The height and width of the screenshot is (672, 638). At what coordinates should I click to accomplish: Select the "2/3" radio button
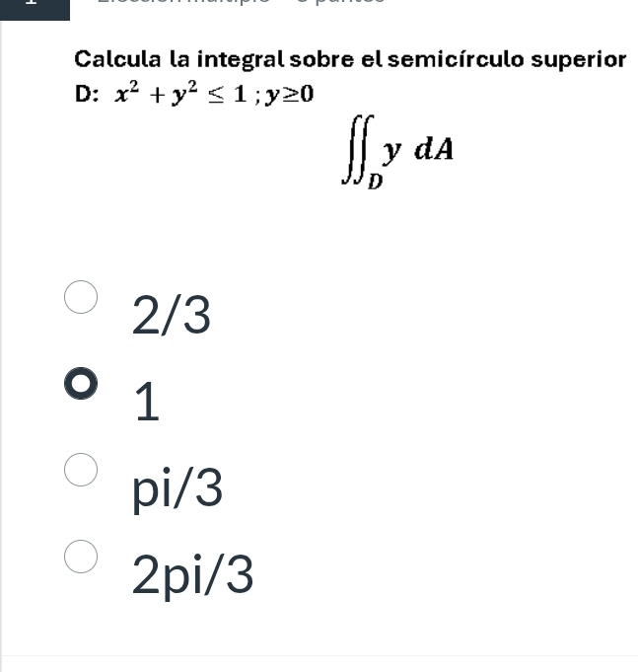pyautogui.click(x=81, y=298)
